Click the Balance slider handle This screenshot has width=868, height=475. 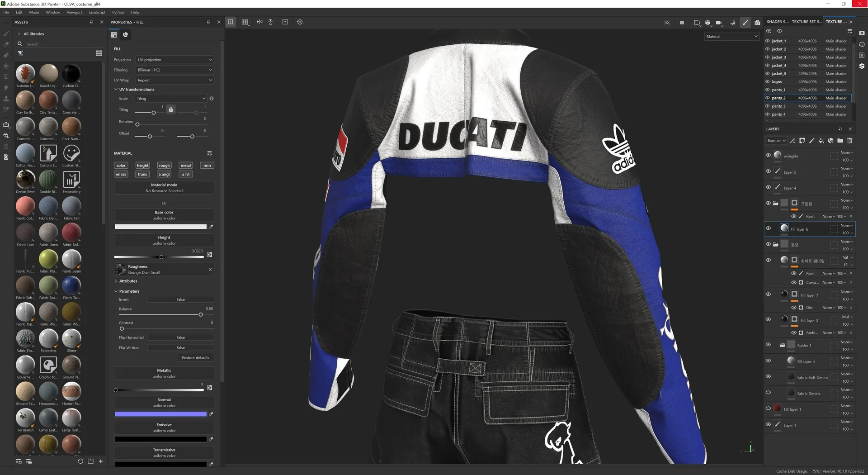(201, 315)
